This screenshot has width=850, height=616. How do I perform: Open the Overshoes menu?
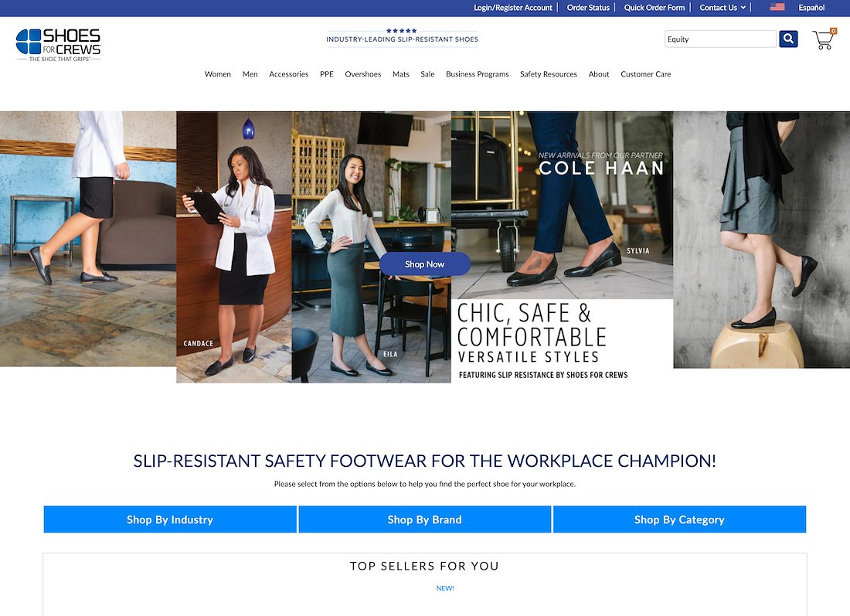pyautogui.click(x=362, y=74)
